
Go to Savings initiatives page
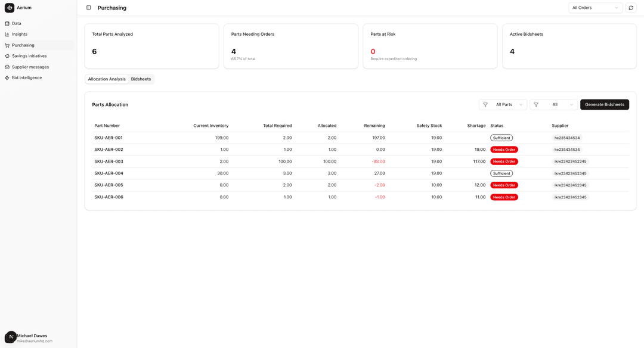[x=29, y=56]
